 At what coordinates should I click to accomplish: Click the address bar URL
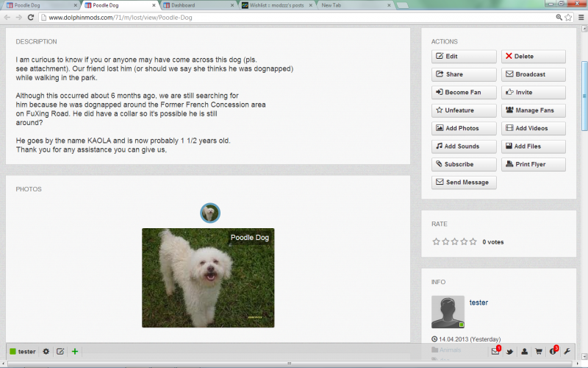[x=121, y=18]
